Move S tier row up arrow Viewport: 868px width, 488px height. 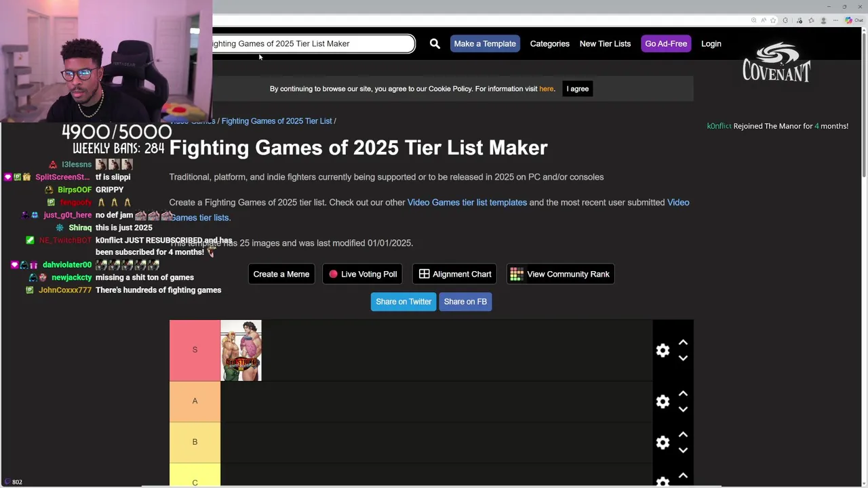[683, 342]
